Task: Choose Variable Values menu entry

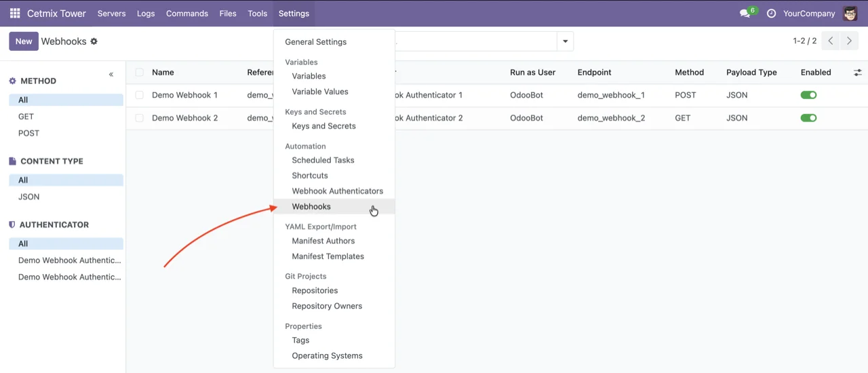Action: (x=334, y=92)
